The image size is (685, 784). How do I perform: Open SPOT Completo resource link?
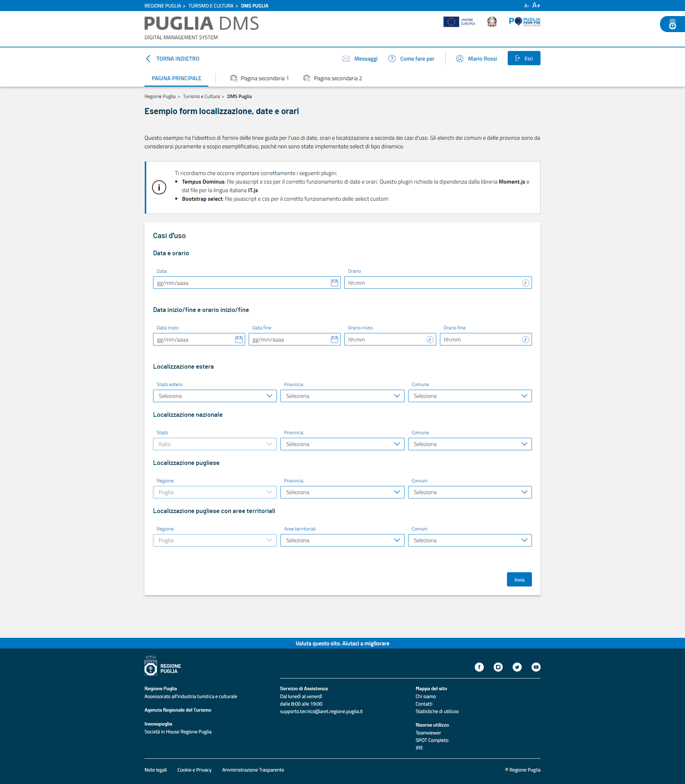(432, 740)
